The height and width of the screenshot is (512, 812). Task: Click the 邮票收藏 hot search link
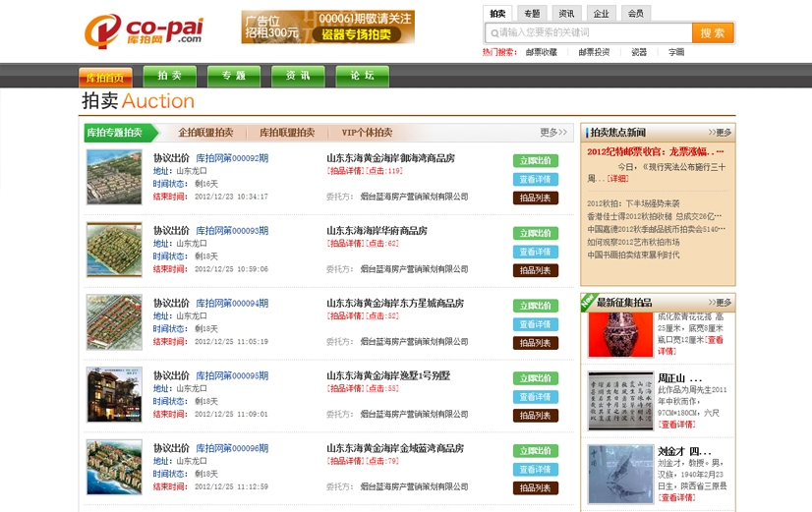[x=541, y=52]
